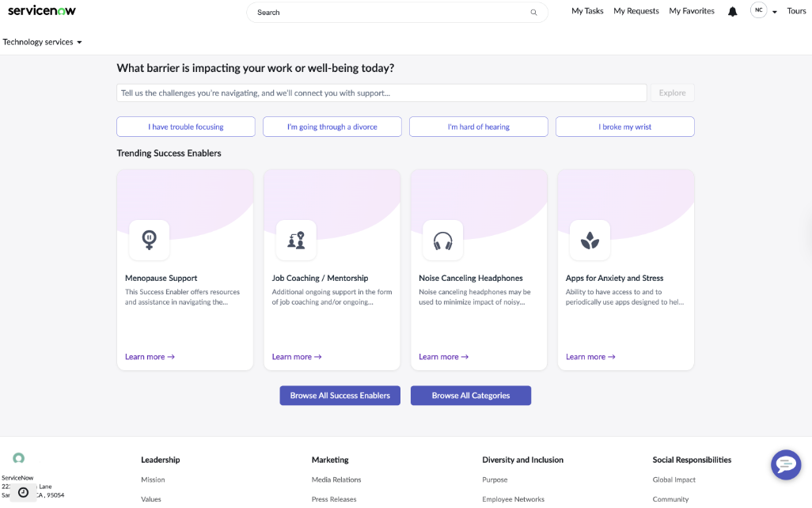Open Noise Canceling Headphones card title
This screenshot has width=812, height=508.
coord(471,278)
